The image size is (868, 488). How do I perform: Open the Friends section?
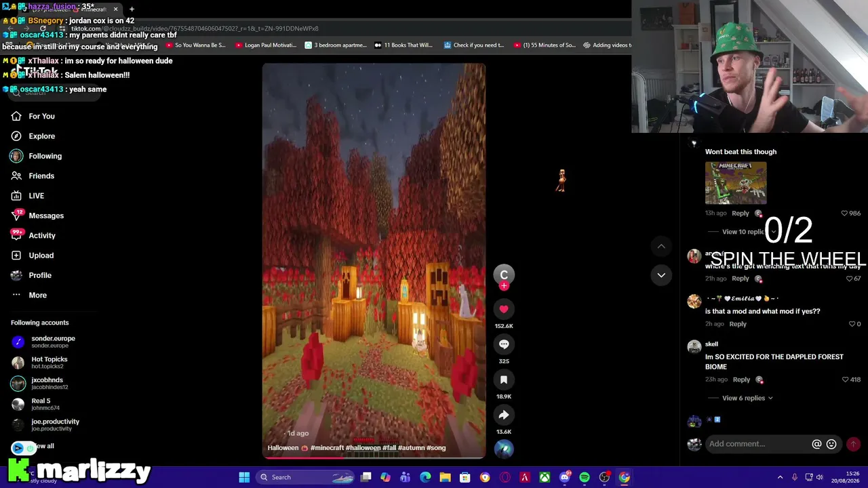pos(33,176)
